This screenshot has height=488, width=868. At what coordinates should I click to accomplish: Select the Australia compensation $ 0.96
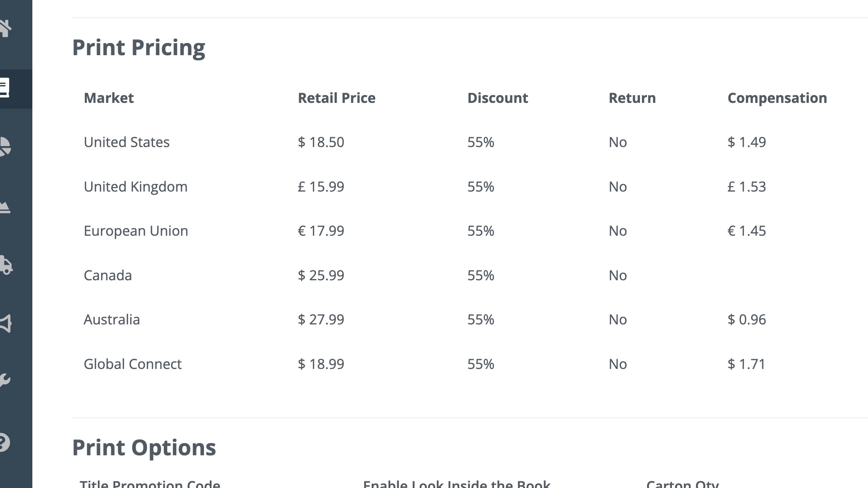click(x=746, y=319)
